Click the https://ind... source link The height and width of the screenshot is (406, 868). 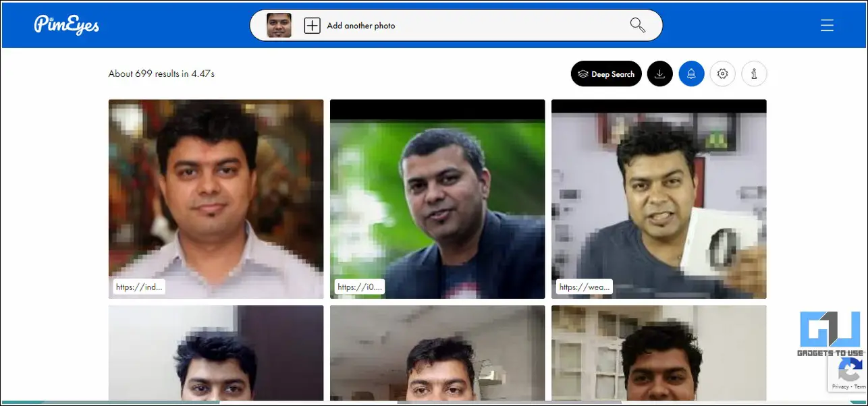[139, 287]
